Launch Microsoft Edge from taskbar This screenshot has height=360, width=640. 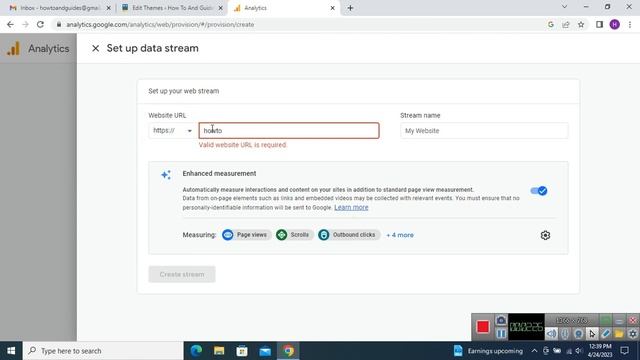click(x=196, y=351)
